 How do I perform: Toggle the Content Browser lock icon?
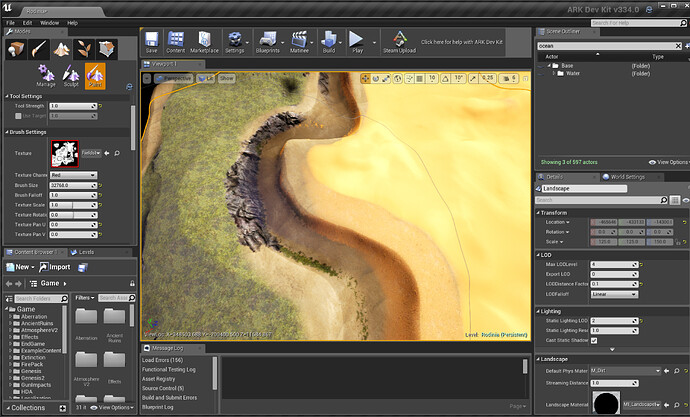click(x=132, y=283)
